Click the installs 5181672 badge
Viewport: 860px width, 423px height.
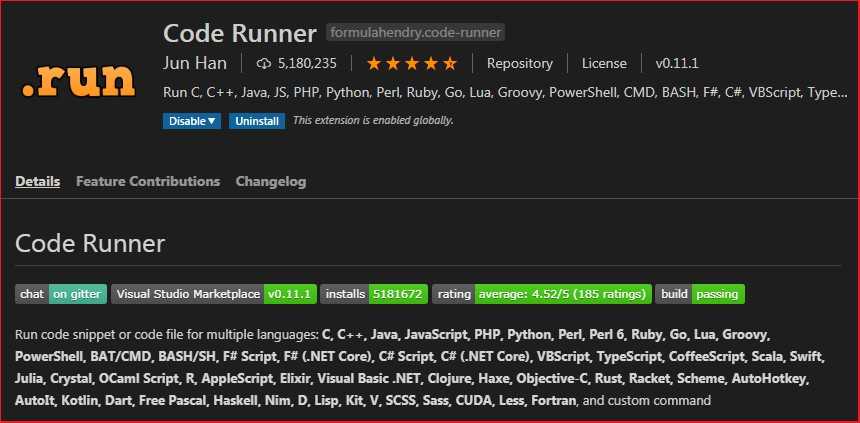[374, 294]
